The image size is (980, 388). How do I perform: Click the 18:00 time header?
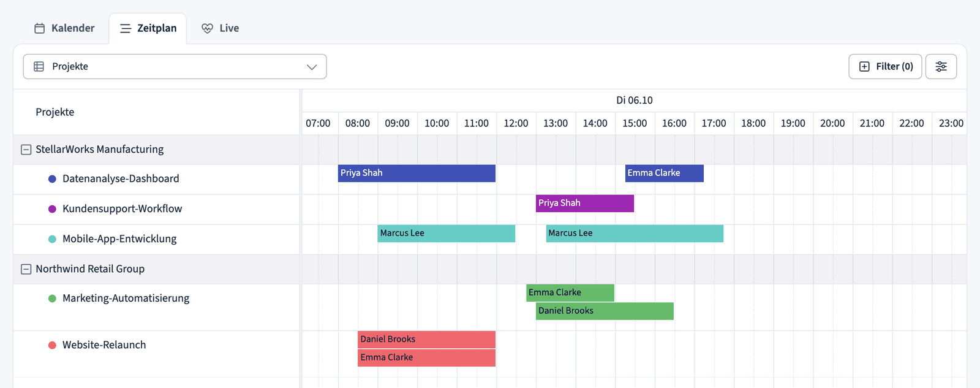pyautogui.click(x=753, y=124)
